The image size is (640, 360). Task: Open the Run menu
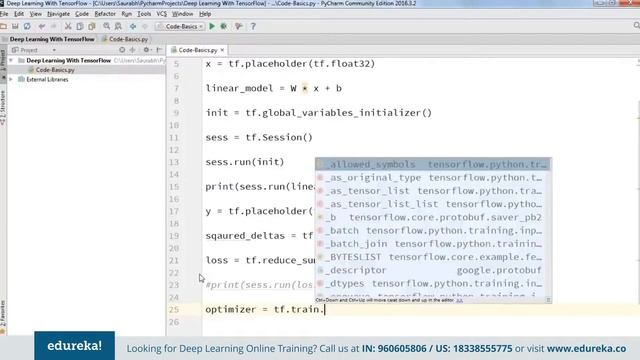[x=127, y=14]
